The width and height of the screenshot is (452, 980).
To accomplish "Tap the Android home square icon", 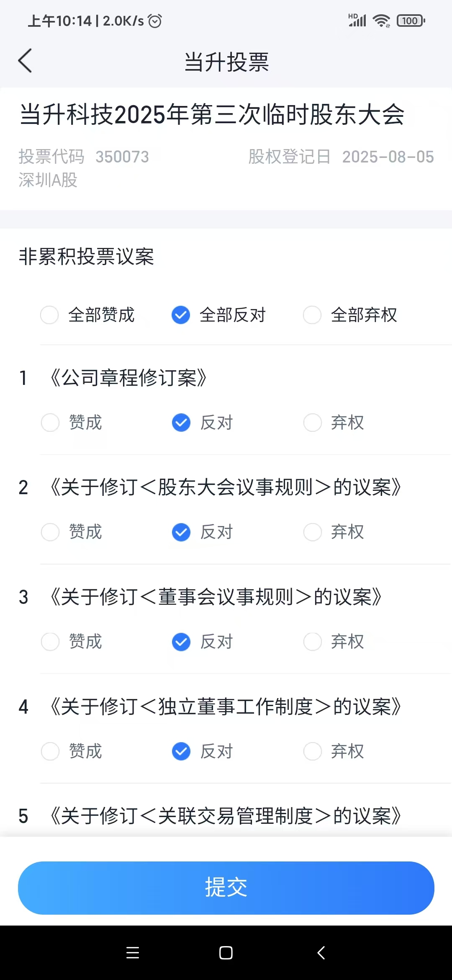I will click(x=226, y=953).
